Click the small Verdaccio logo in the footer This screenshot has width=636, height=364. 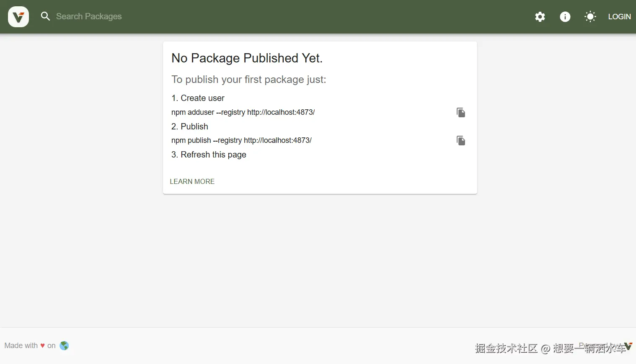click(x=628, y=346)
